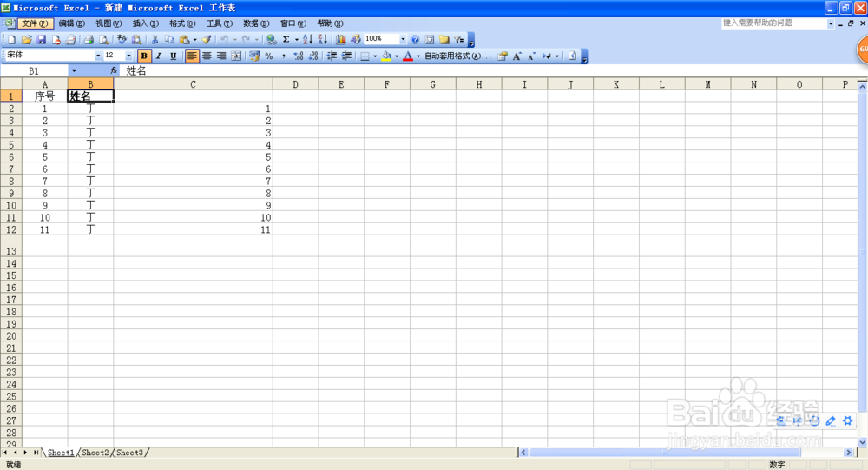The height and width of the screenshot is (470, 868).
Task: Expand the zoom 100% dropdown
Action: (403, 39)
